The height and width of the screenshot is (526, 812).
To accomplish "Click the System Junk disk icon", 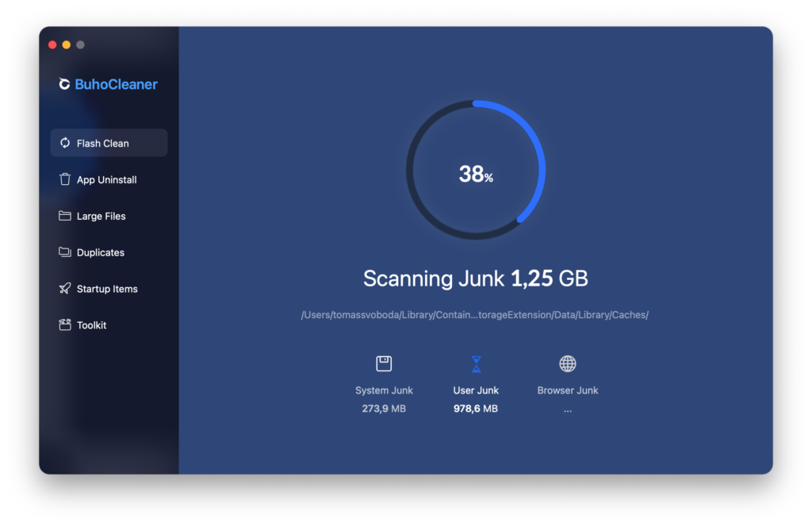I will pyautogui.click(x=384, y=364).
